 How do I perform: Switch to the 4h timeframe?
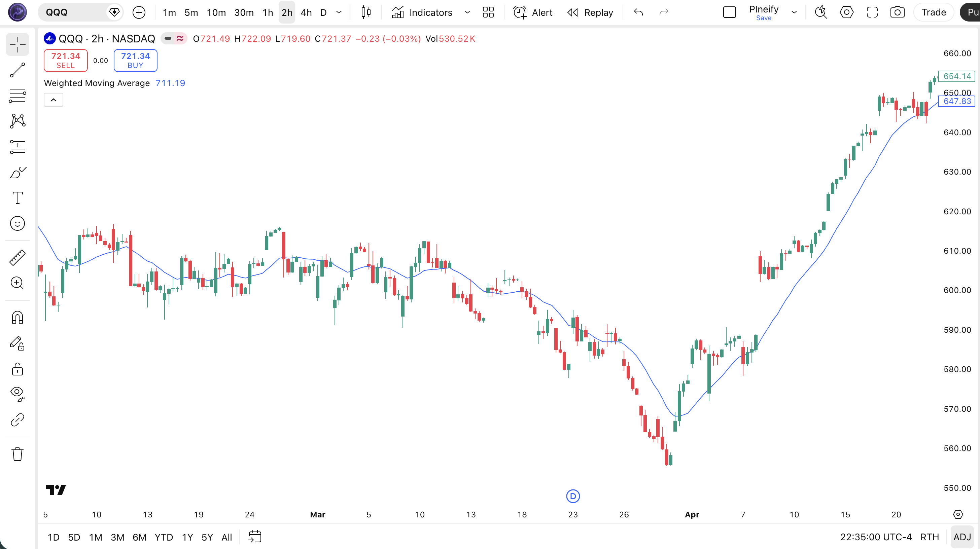pos(306,12)
